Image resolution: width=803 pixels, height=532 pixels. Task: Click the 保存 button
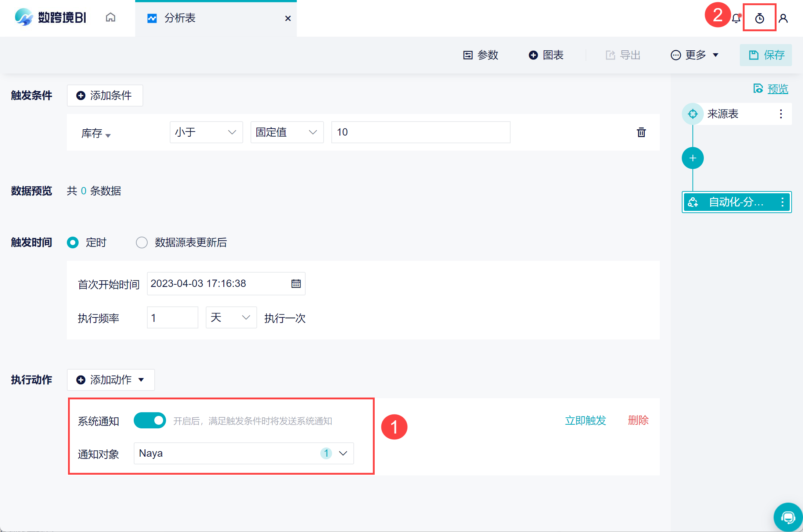coord(766,55)
